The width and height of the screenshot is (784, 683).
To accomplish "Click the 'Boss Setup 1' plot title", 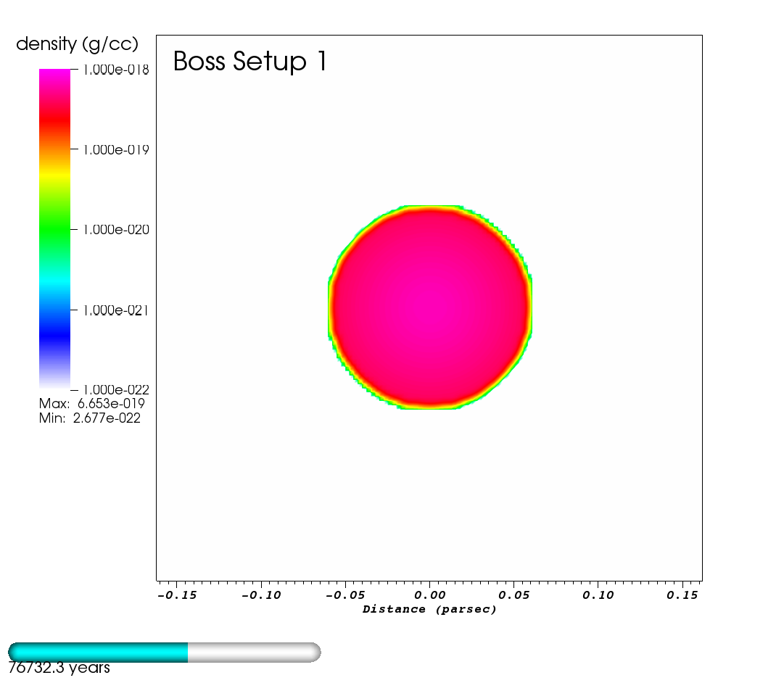I will click(x=249, y=62).
